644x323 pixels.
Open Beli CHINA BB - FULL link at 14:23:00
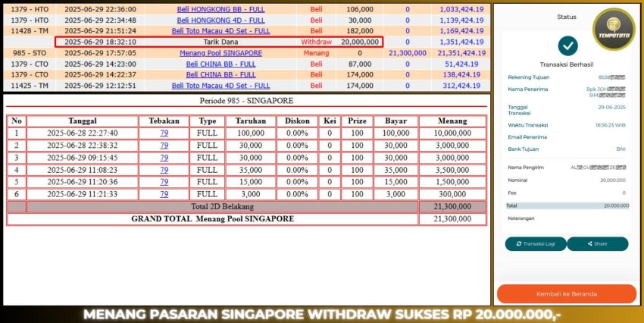220,64
